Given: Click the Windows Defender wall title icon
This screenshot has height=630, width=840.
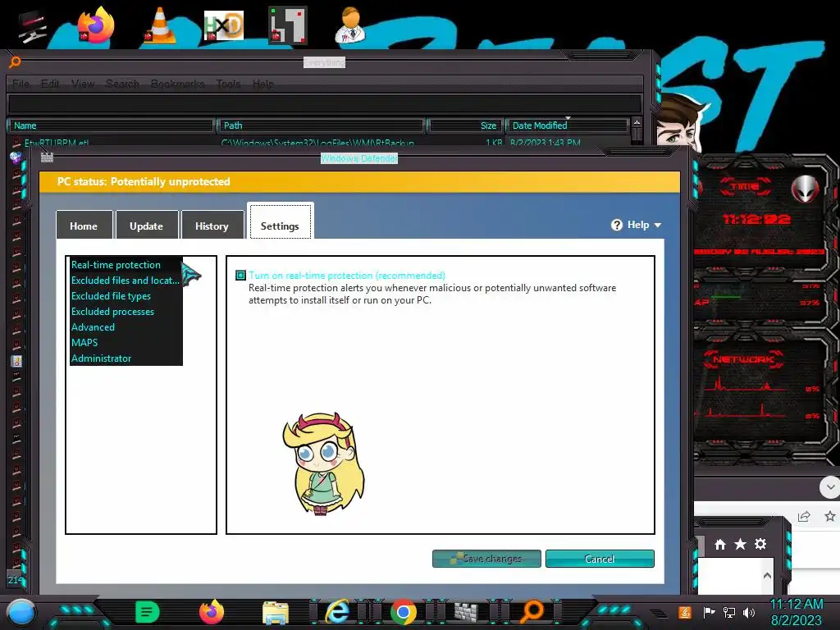Looking at the screenshot, I should coord(47,157).
